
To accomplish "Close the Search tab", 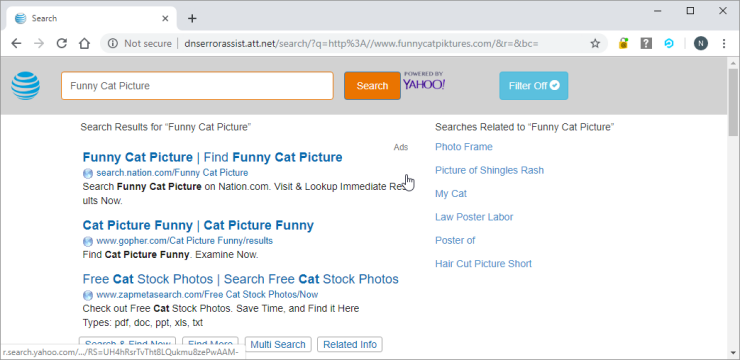I will 165,18.
